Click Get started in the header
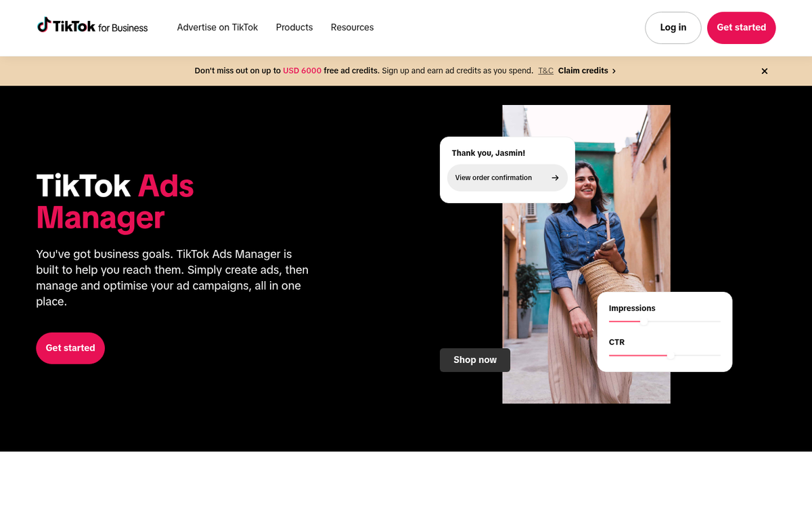 pos(741,28)
